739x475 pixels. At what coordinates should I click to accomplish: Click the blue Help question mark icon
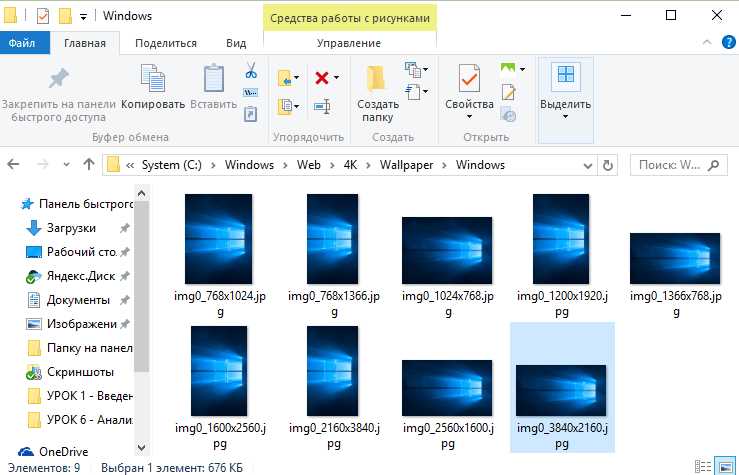[728, 42]
